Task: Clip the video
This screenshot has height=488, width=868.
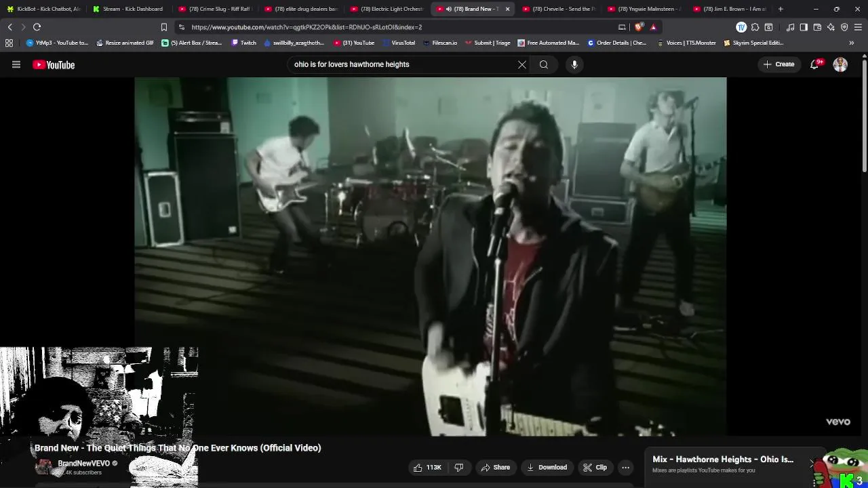Action: (595, 467)
